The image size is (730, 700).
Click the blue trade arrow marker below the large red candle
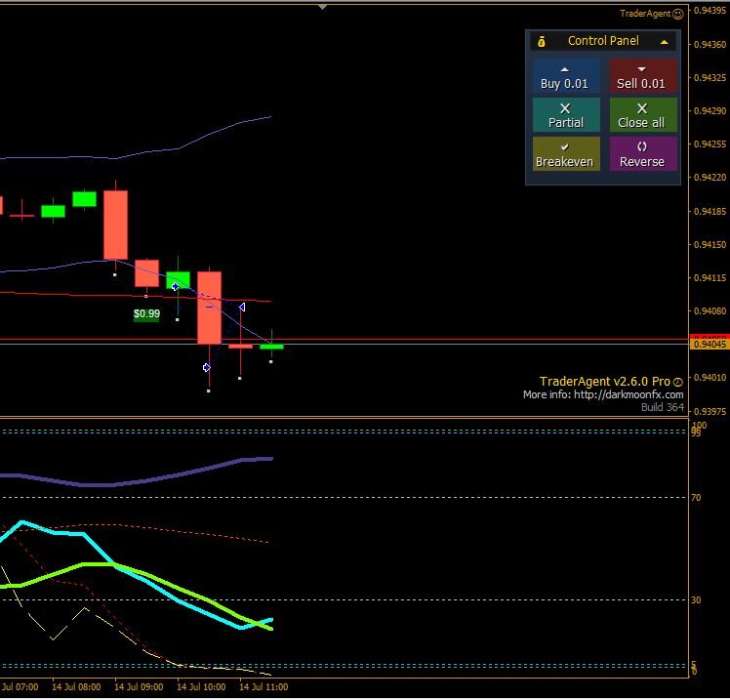click(207, 368)
